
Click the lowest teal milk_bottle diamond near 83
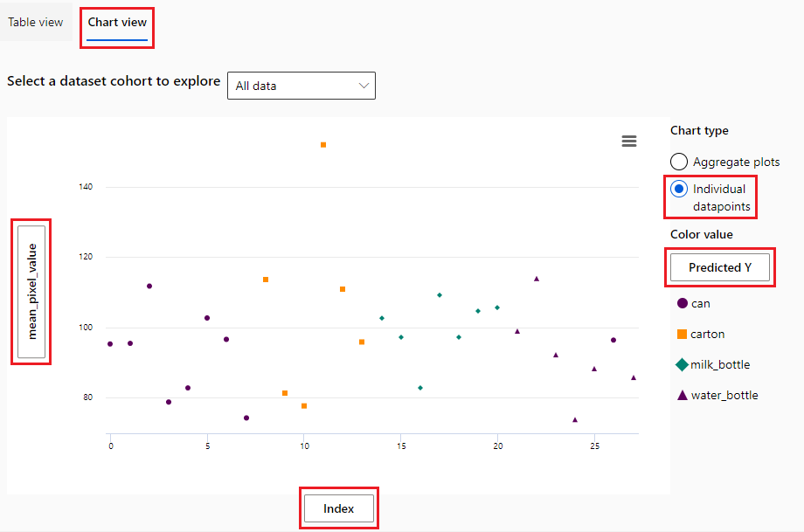[420, 388]
